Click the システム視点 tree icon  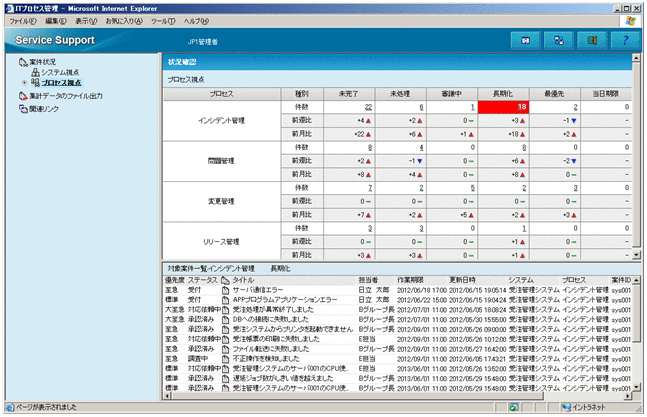point(35,73)
